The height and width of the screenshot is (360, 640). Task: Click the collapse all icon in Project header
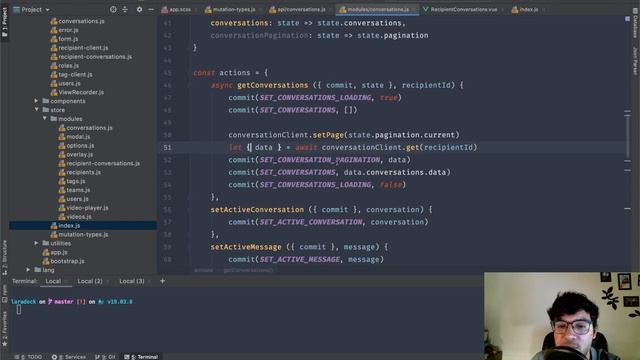125,9
